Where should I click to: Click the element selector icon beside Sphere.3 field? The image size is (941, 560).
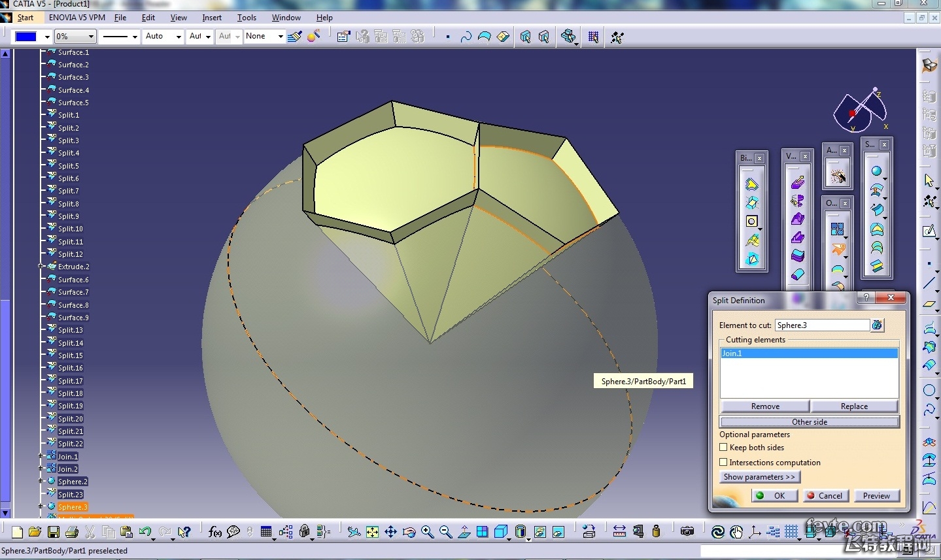[x=877, y=325]
